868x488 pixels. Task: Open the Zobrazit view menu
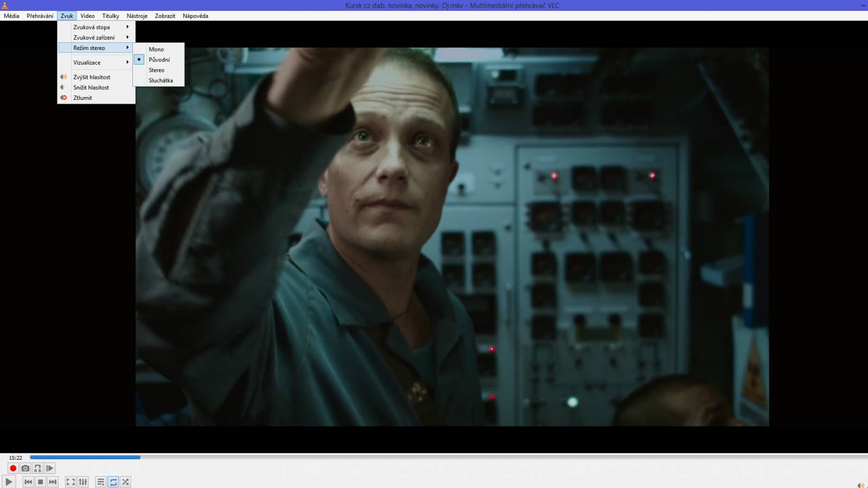(x=165, y=16)
